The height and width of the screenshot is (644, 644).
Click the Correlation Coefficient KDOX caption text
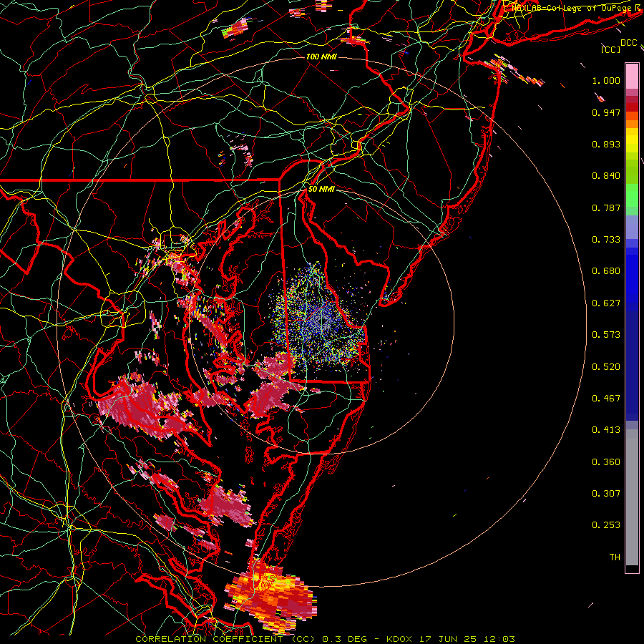click(x=325, y=639)
